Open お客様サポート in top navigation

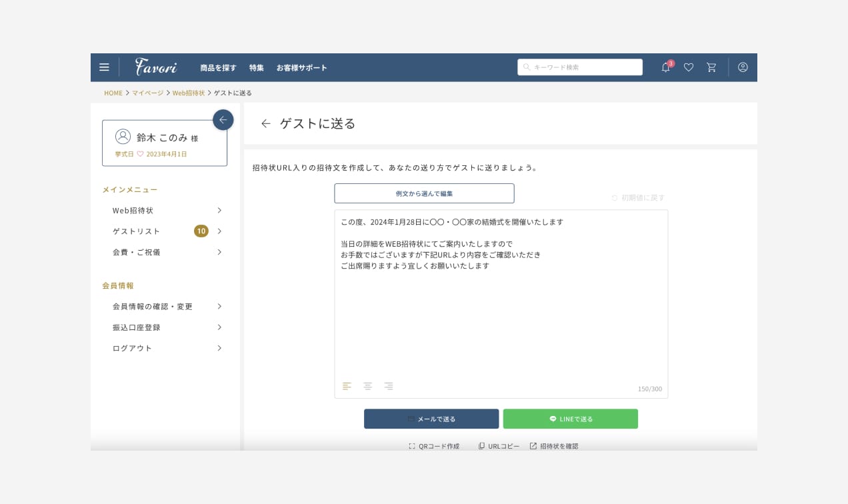coord(301,68)
